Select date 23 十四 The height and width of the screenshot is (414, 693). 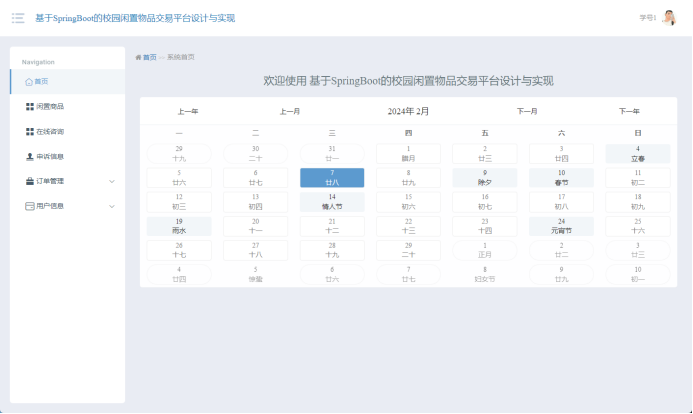(485, 226)
